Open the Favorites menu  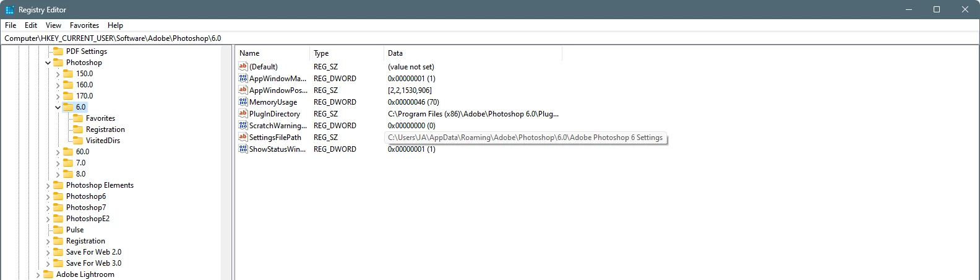[84, 25]
